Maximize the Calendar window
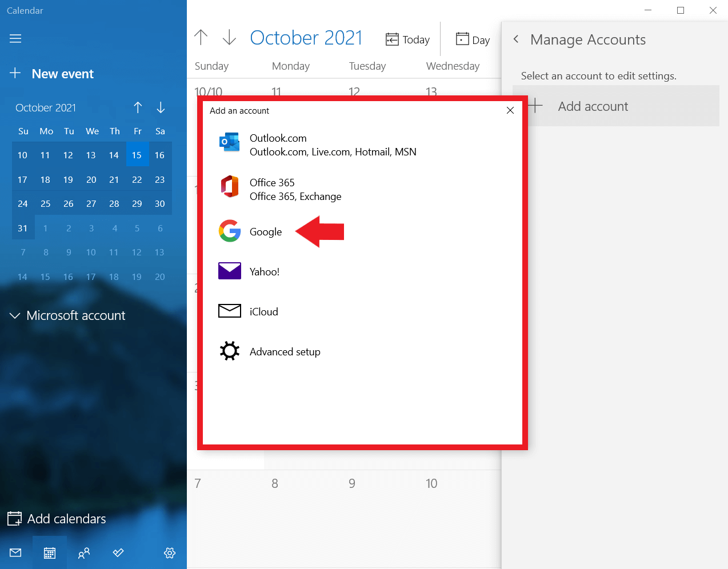728x569 pixels. 681,10
